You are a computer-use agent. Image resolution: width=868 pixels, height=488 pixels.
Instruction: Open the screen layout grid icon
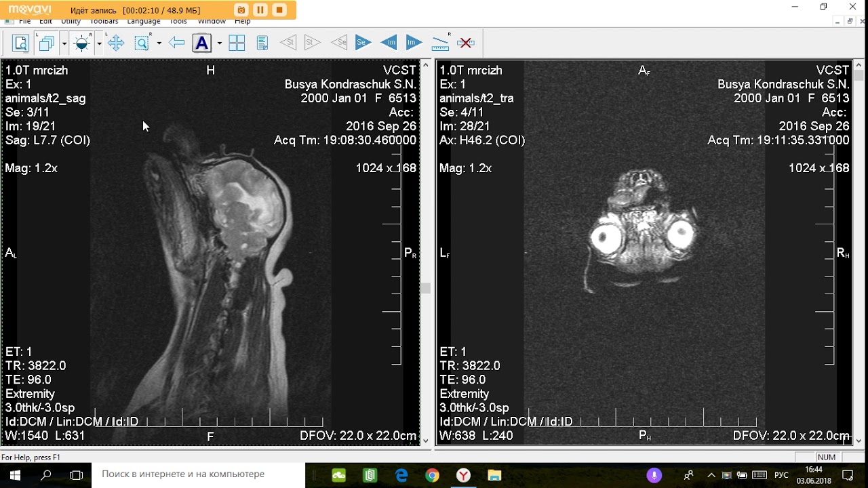[237, 43]
